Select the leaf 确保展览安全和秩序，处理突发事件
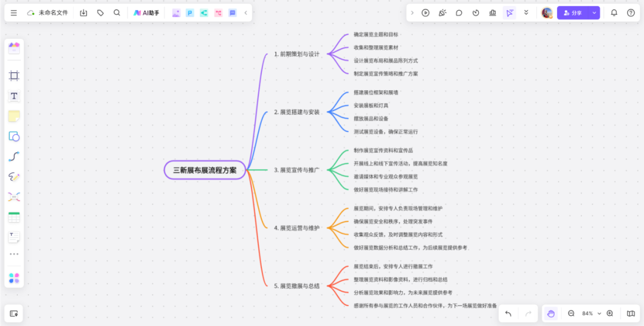This screenshot has height=326, width=644. [x=393, y=221]
